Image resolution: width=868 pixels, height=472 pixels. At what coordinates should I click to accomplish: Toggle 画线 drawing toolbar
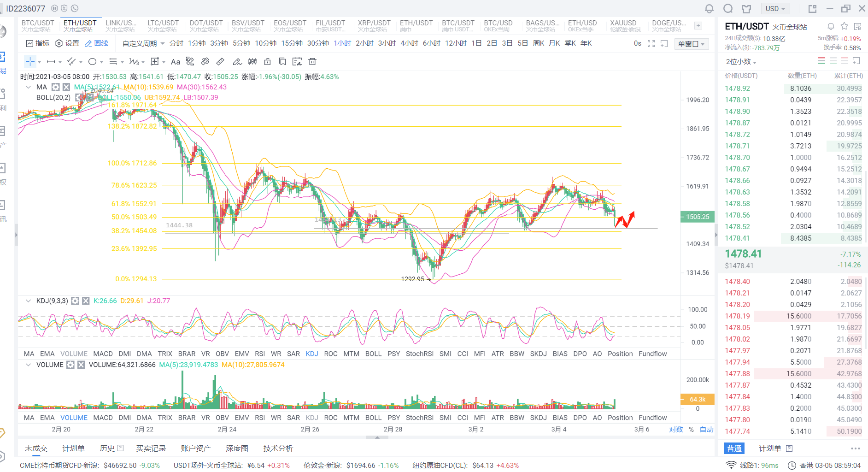point(96,43)
